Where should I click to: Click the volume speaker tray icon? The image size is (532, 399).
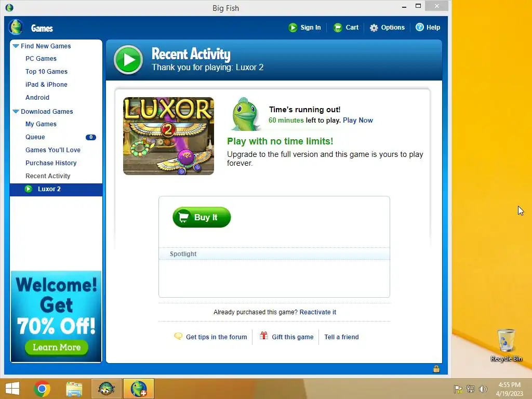(483, 389)
